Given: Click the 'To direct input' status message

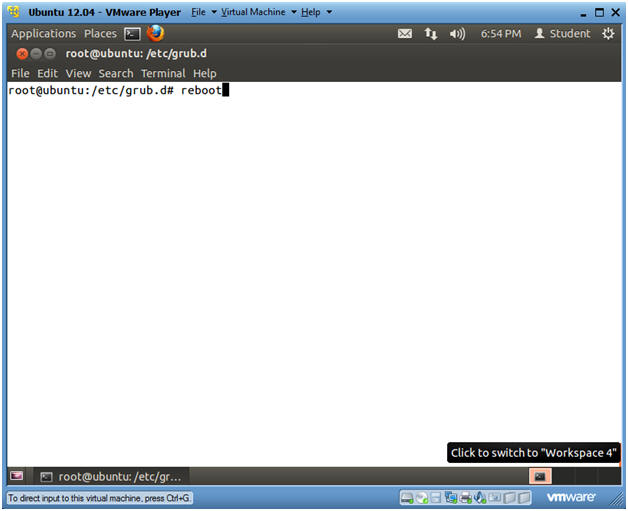Looking at the screenshot, I should [99, 498].
